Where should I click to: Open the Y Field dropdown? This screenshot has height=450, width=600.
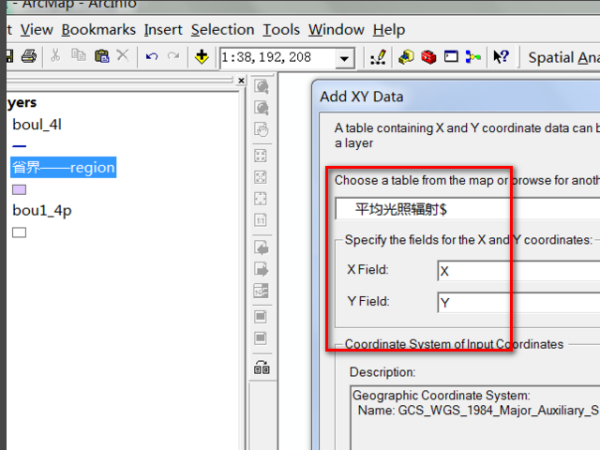[518, 302]
